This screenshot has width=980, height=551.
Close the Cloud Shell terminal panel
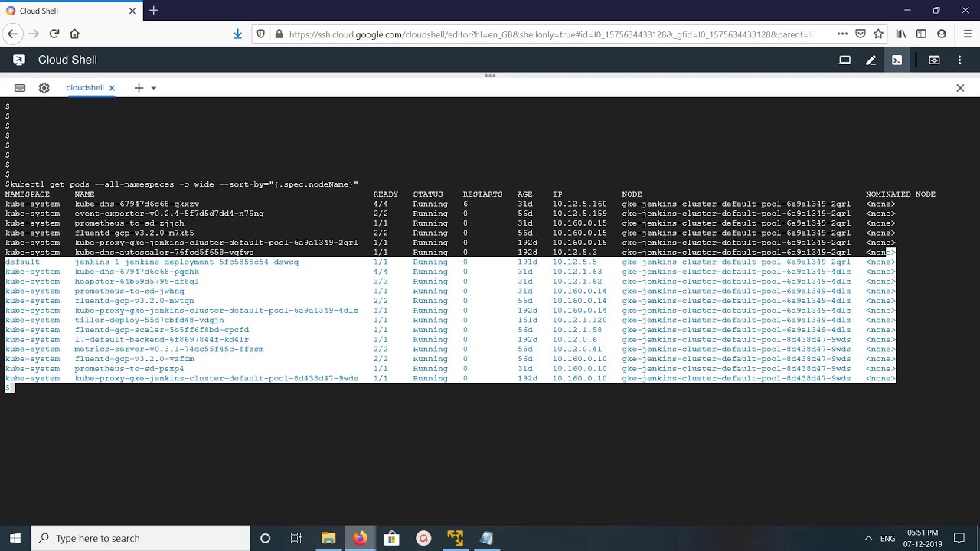coord(960,88)
